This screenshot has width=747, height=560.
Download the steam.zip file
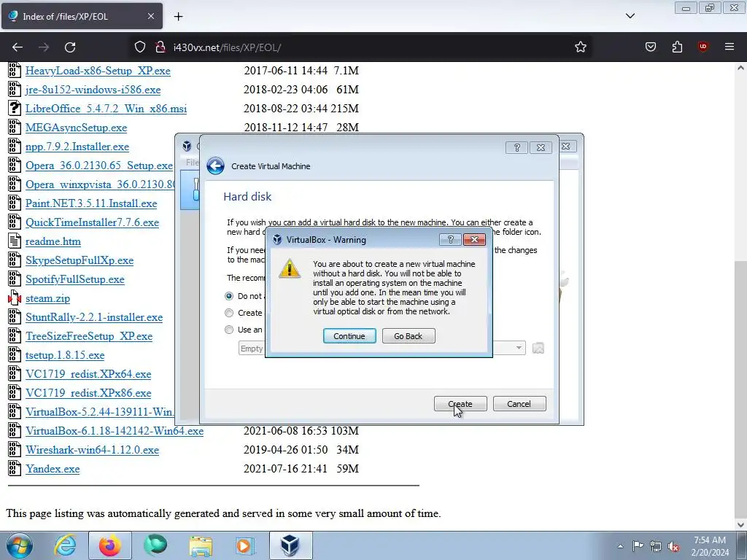click(47, 298)
